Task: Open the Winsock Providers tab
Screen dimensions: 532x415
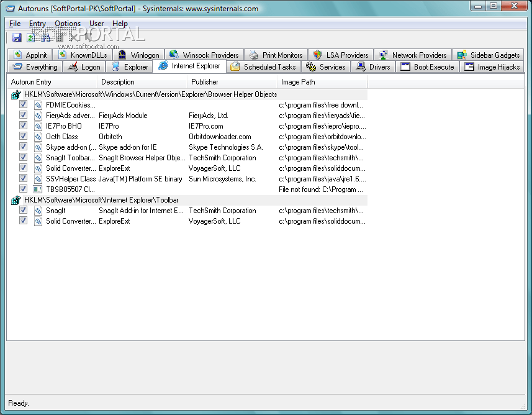Action: click(x=204, y=55)
